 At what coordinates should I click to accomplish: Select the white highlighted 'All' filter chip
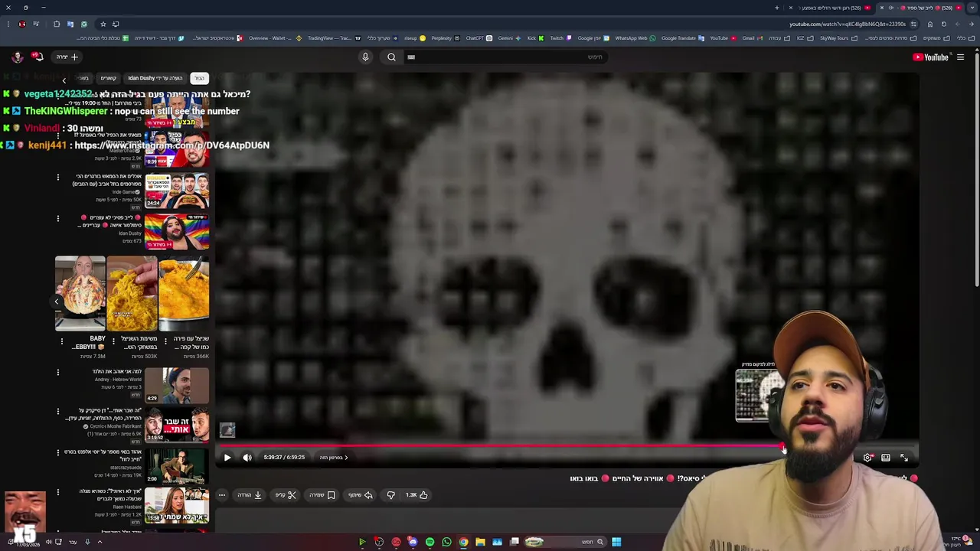tap(199, 78)
